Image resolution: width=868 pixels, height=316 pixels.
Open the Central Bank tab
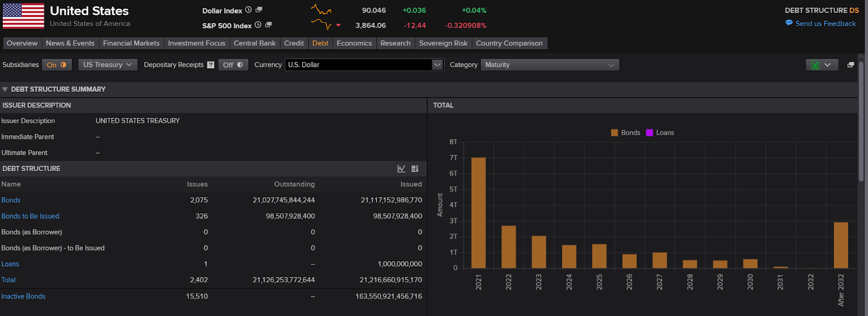[x=254, y=43]
